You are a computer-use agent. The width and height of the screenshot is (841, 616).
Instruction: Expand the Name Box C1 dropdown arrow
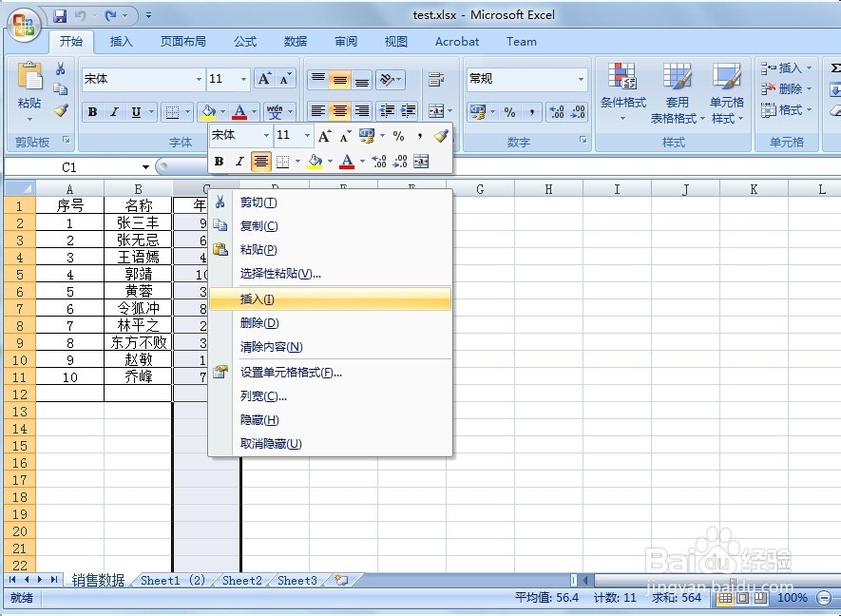coord(145,167)
